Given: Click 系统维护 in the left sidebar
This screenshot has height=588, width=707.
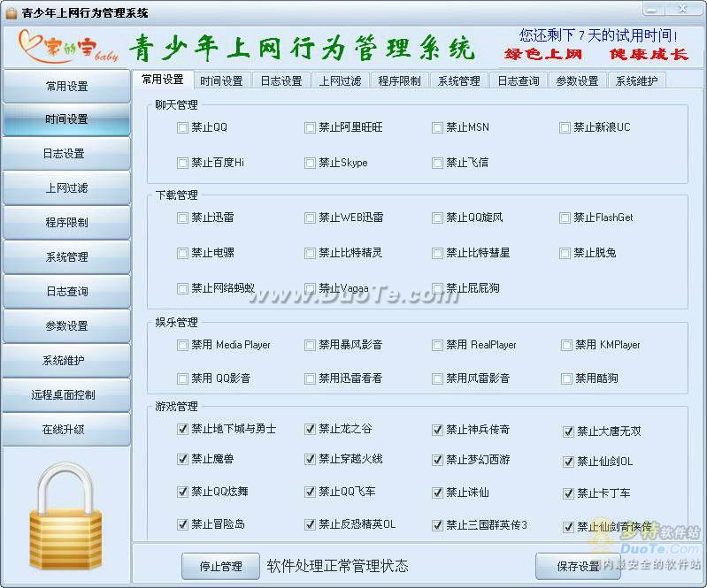Looking at the screenshot, I should [x=66, y=361].
